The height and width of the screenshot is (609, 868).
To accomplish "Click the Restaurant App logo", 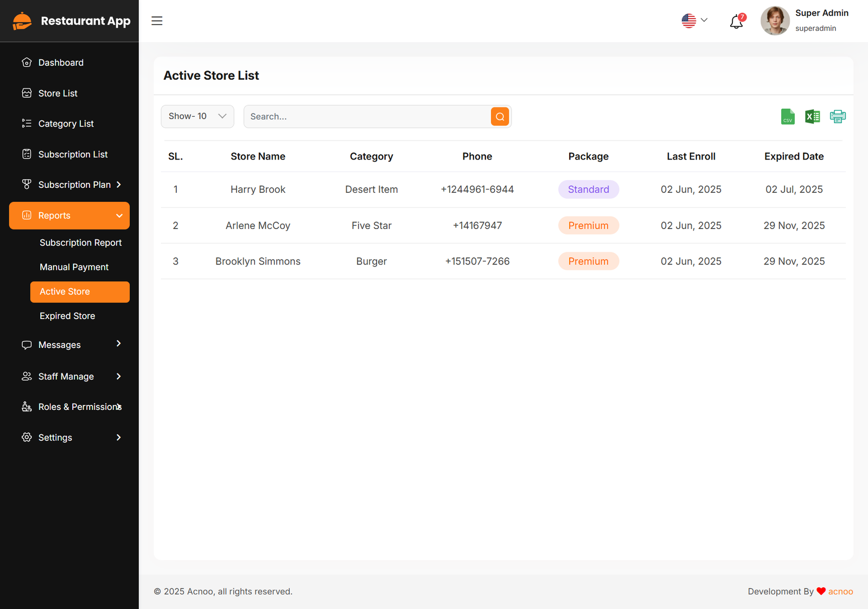I will coord(71,21).
